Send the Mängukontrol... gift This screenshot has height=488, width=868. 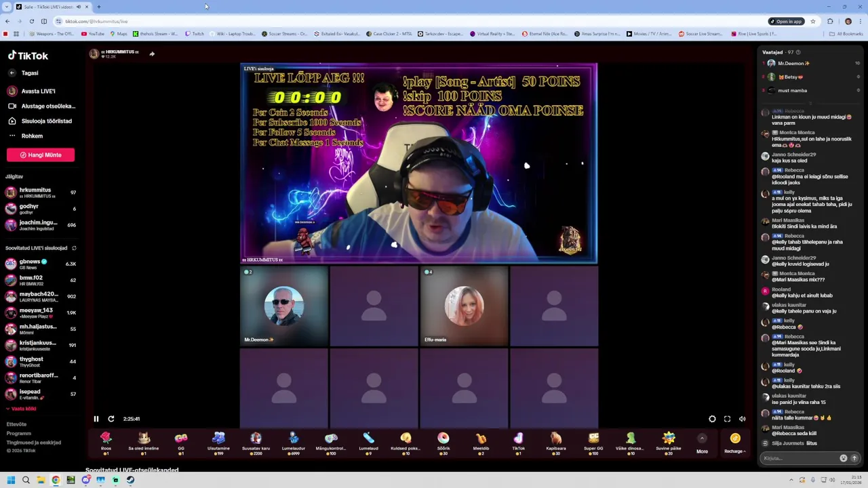(x=331, y=443)
